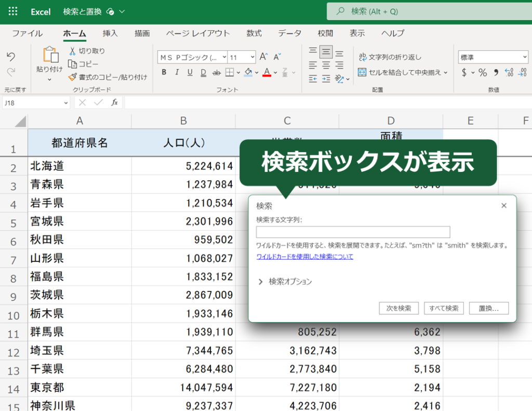This screenshot has width=532, height=411.
Task: Switch to the データ ribbon tab
Action: click(289, 33)
